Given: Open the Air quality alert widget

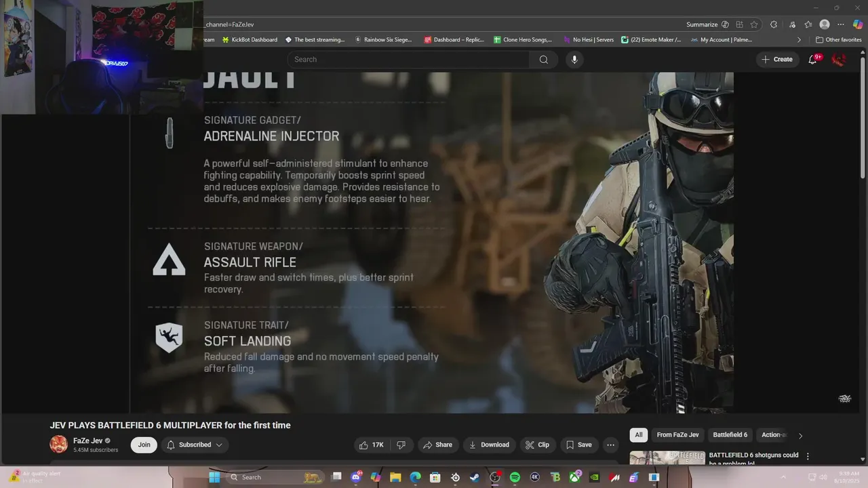Looking at the screenshot, I should [34, 477].
